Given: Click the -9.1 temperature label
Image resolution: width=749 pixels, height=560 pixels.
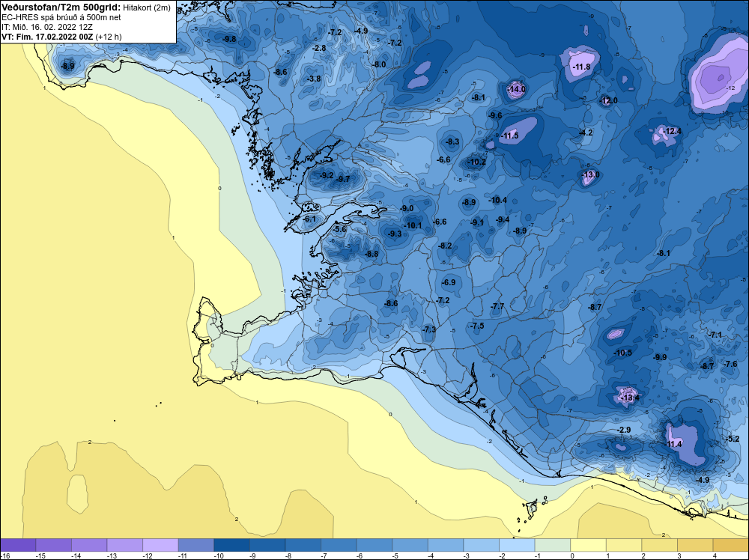Looking at the screenshot, I should click(x=477, y=223).
